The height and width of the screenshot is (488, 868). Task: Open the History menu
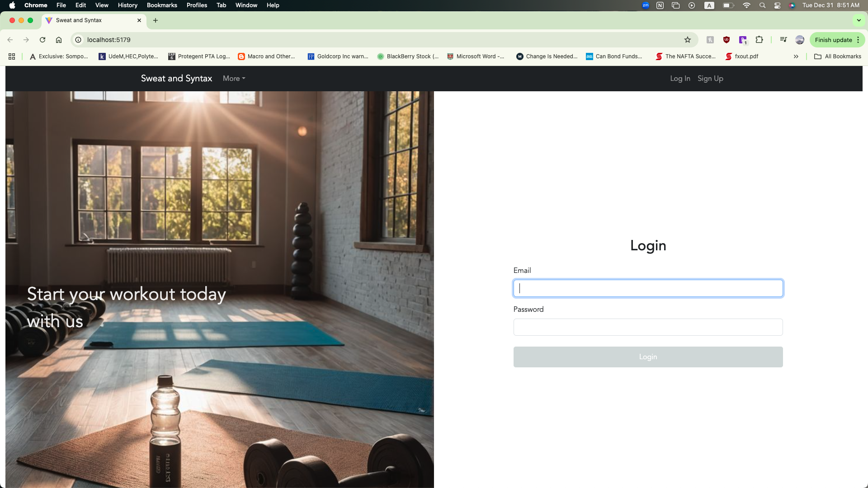(127, 5)
